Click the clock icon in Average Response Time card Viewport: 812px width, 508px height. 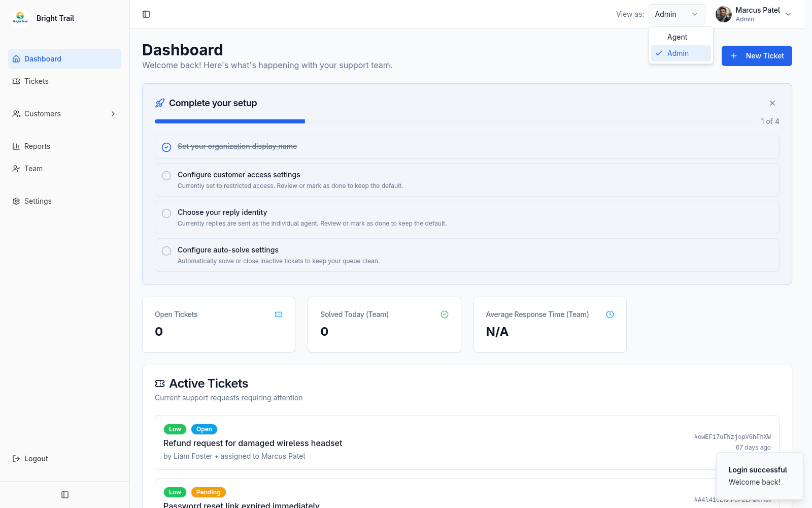[x=610, y=314]
